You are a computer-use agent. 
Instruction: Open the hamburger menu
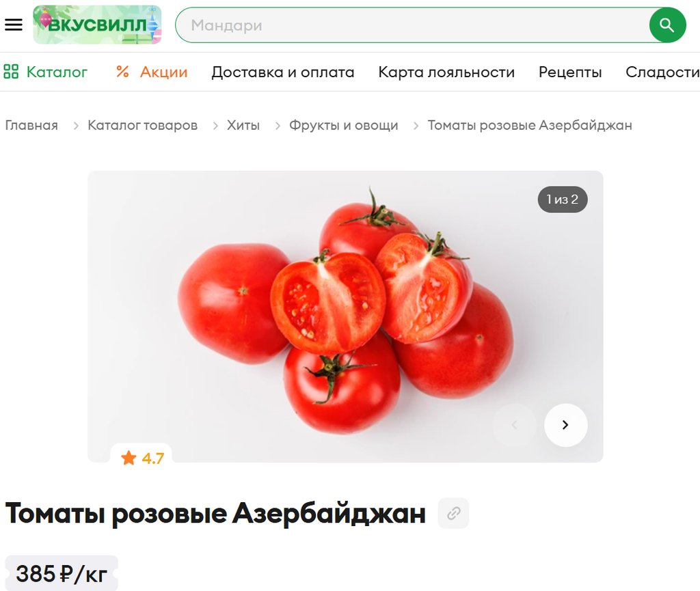pyautogui.click(x=14, y=25)
